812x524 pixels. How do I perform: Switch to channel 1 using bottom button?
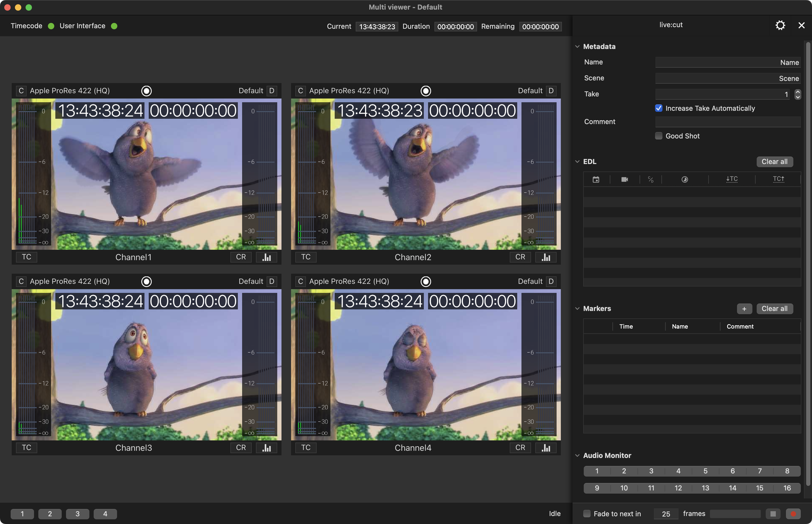22,514
